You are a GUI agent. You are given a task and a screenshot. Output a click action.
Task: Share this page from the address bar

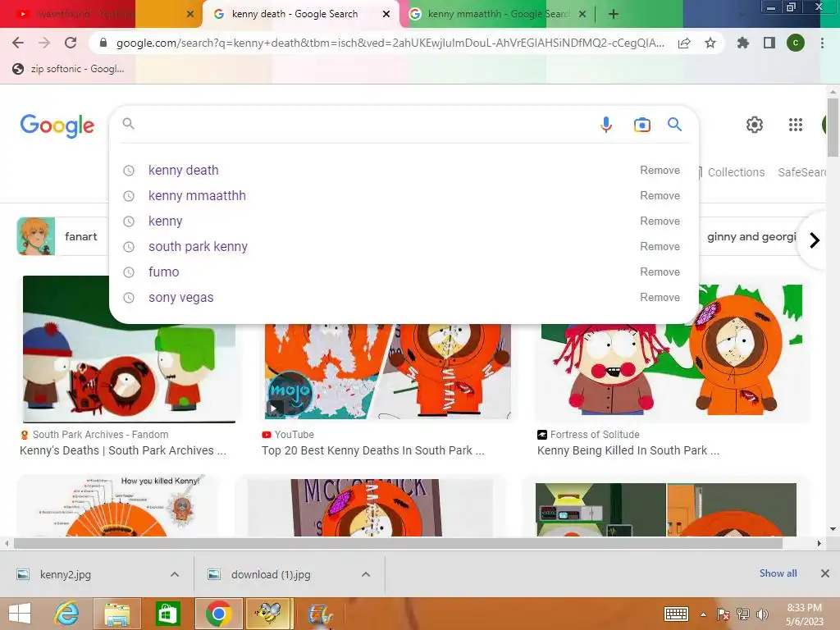pyautogui.click(x=684, y=43)
